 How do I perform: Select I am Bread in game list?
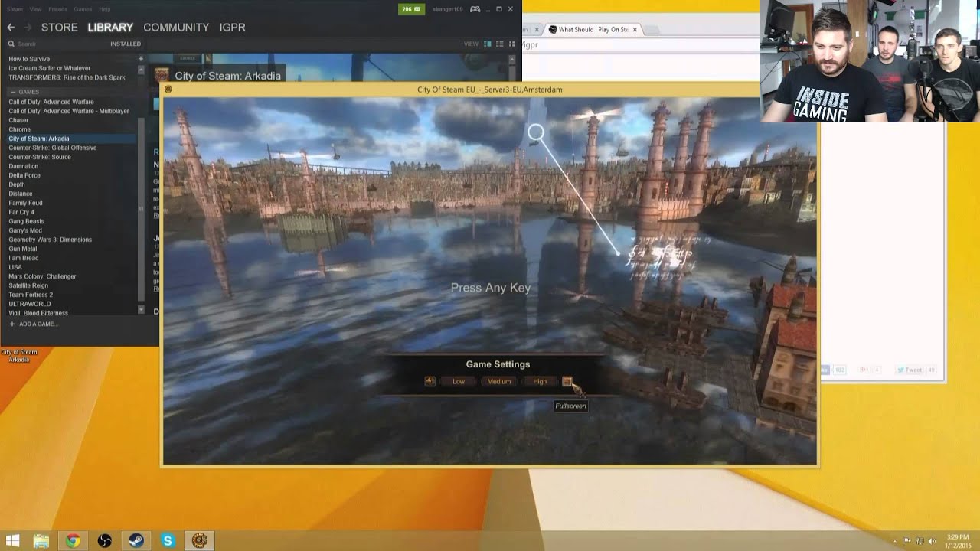coord(24,258)
